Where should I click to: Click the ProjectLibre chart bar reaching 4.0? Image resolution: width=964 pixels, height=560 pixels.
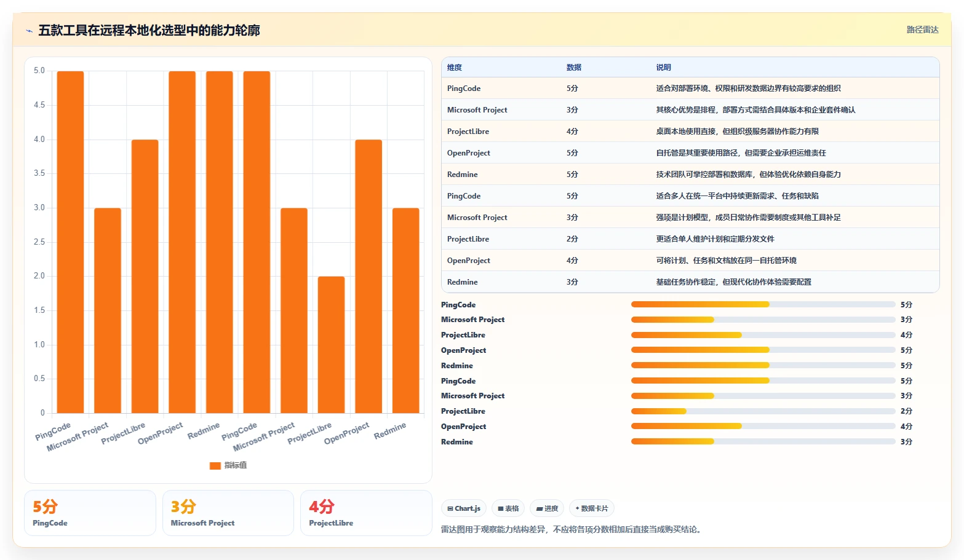(x=145, y=277)
